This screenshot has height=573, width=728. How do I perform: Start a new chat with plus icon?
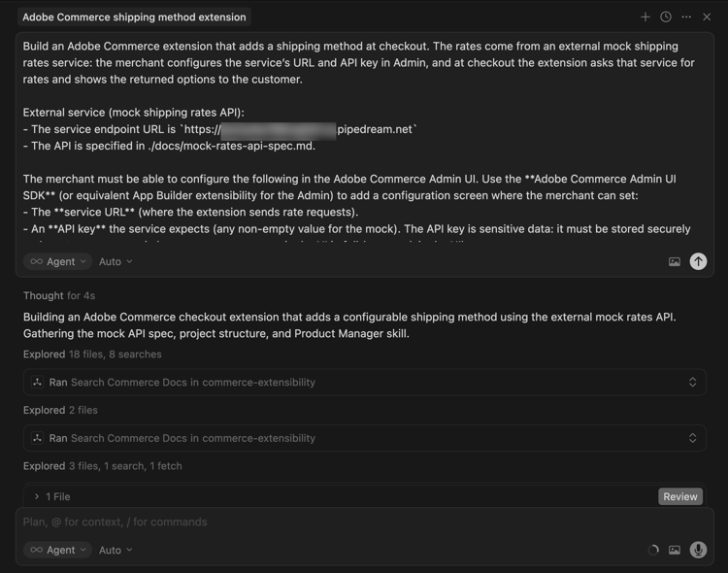pyautogui.click(x=645, y=17)
